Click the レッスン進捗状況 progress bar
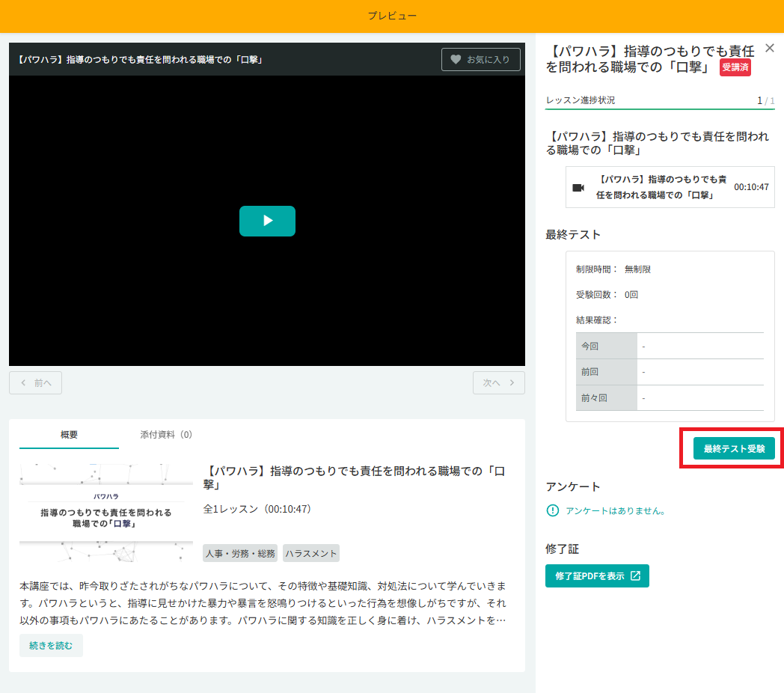Viewport: 784px width, 693px height. coord(660,109)
